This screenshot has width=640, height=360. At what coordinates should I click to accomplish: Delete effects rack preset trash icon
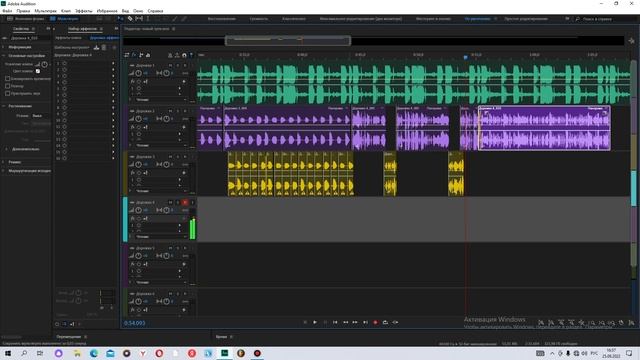pyautogui.click(x=104, y=47)
